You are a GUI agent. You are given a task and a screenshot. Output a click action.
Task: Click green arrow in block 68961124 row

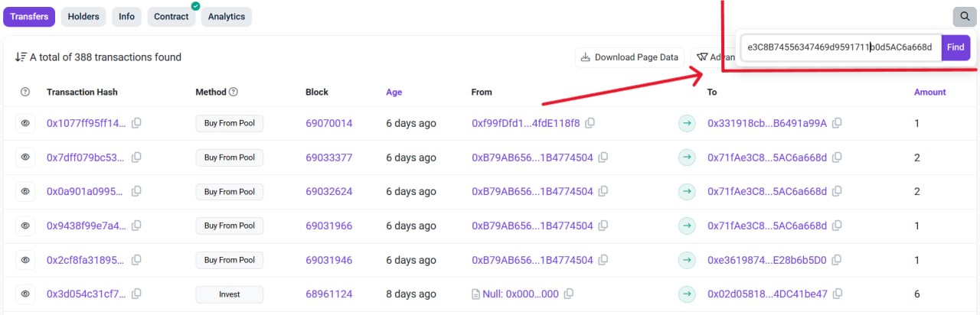click(x=688, y=294)
